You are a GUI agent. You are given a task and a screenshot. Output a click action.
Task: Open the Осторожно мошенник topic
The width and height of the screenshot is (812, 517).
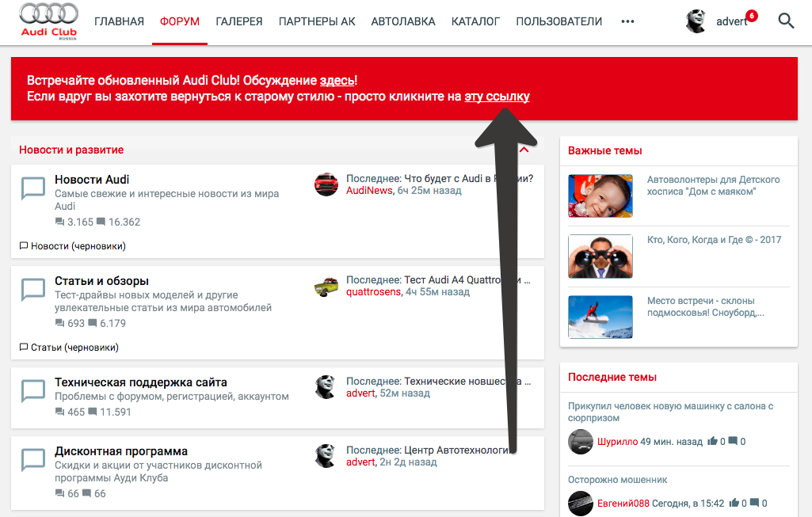click(x=617, y=480)
